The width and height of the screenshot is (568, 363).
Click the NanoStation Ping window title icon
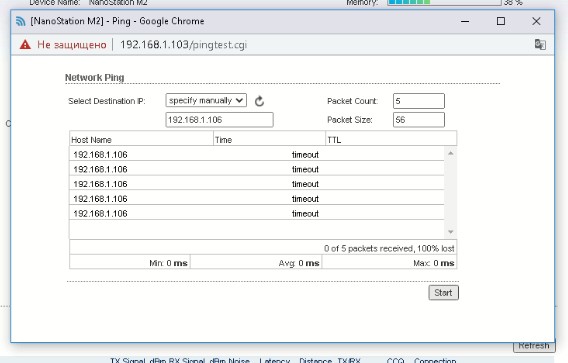(x=21, y=21)
